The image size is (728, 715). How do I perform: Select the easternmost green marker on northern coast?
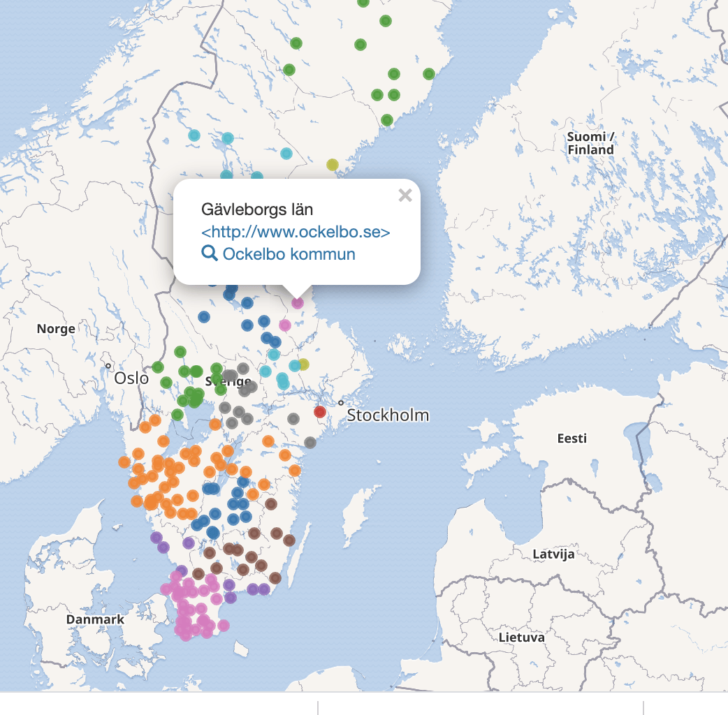coord(429,74)
